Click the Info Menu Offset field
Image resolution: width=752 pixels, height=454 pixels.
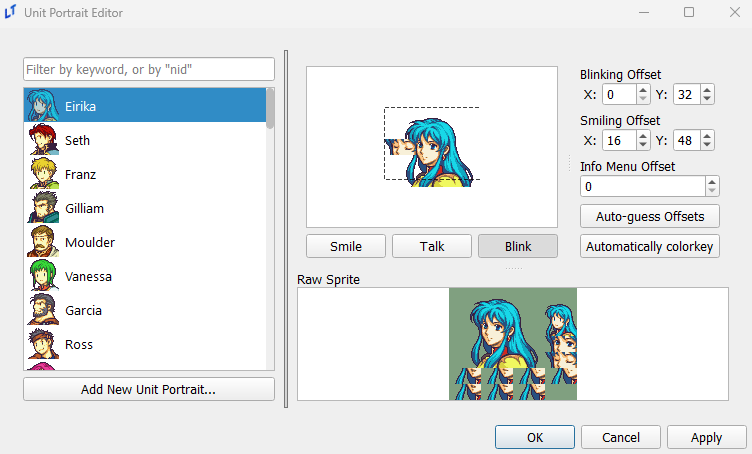click(x=643, y=186)
